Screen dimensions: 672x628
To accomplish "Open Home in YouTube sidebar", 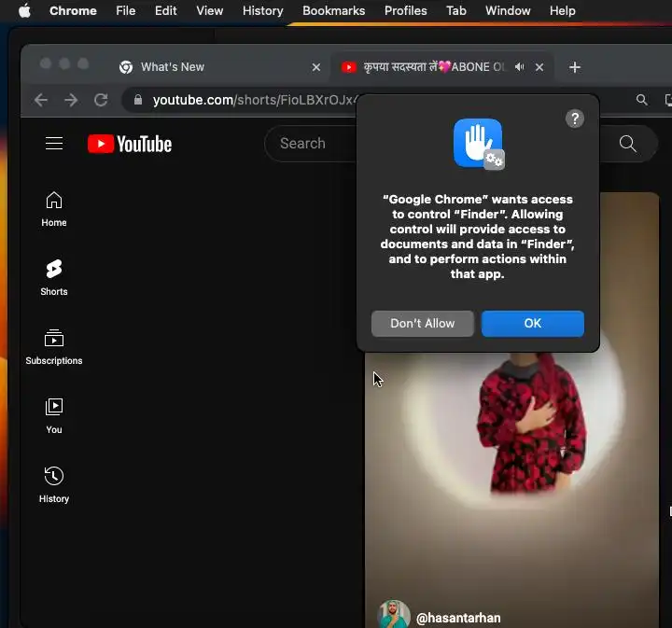I will click(x=54, y=209).
